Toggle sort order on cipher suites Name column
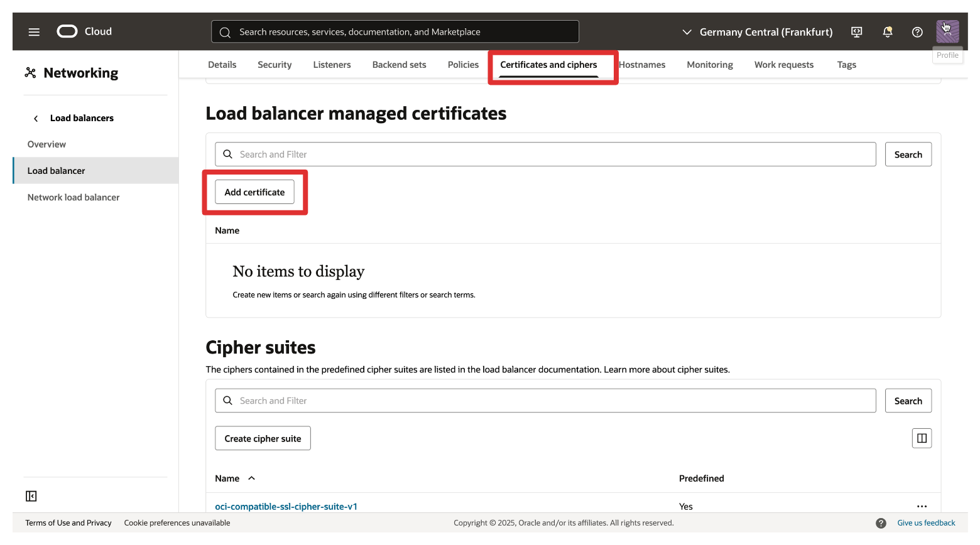Viewport: 980px width, 545px height. coord(251,478)
